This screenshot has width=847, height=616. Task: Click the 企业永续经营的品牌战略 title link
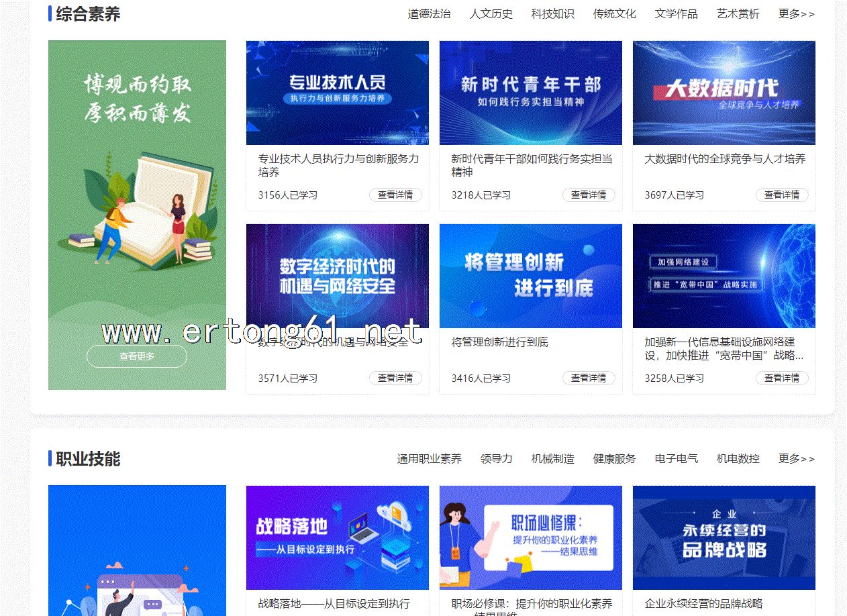[703, 604]
